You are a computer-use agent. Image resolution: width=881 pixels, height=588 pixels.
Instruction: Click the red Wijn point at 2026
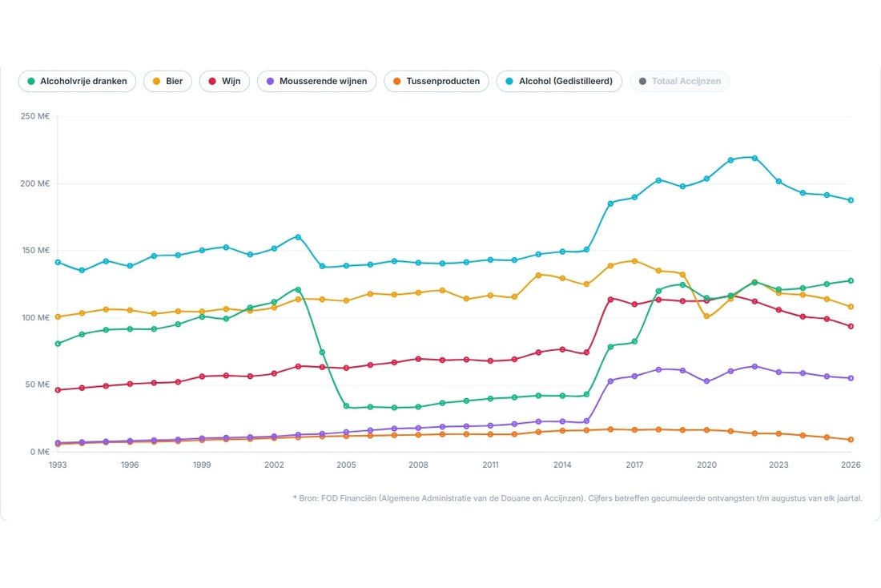click(851, 326)
